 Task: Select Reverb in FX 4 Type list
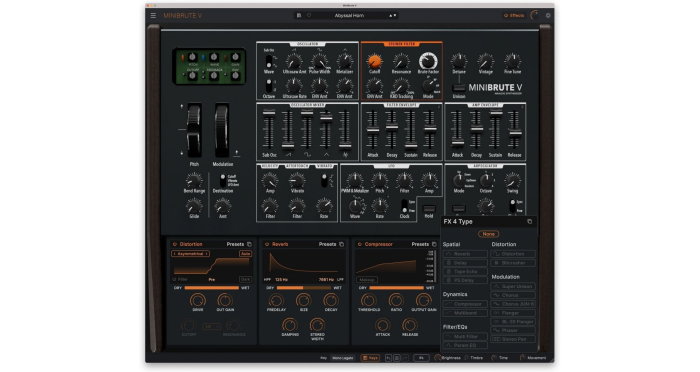[465, 254]
